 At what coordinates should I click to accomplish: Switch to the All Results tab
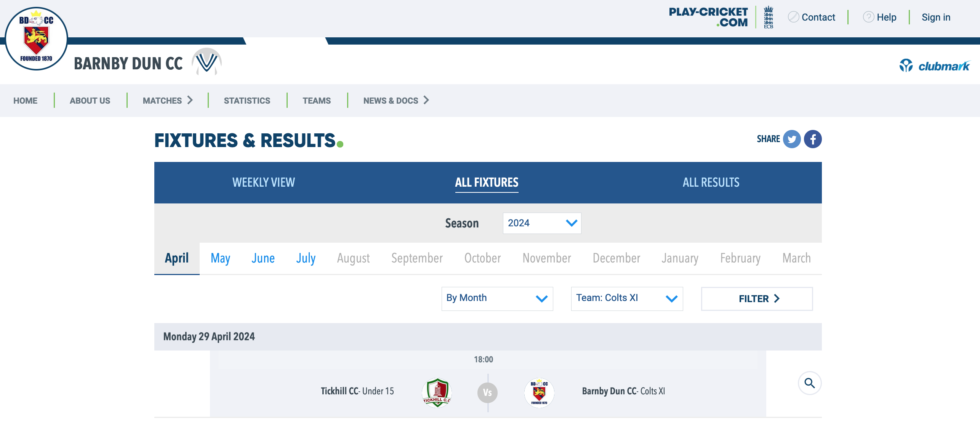pos(711,182)
